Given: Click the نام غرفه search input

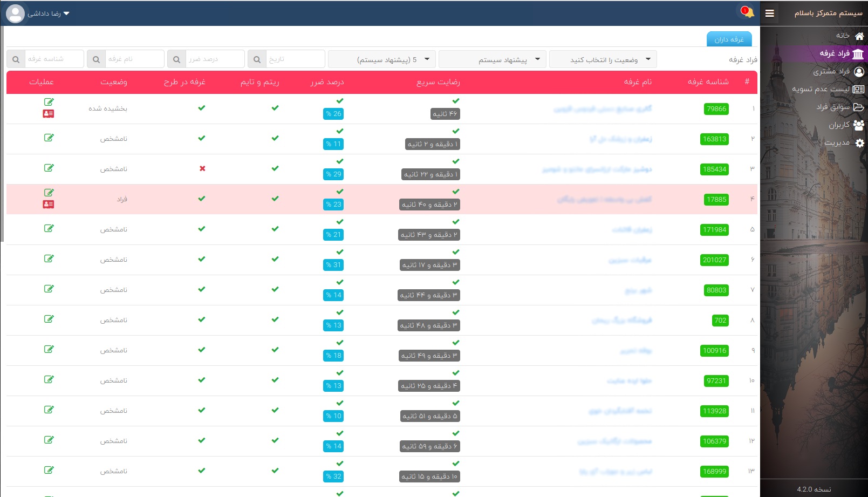Looking at the screenshot, I should pos(135,59).
